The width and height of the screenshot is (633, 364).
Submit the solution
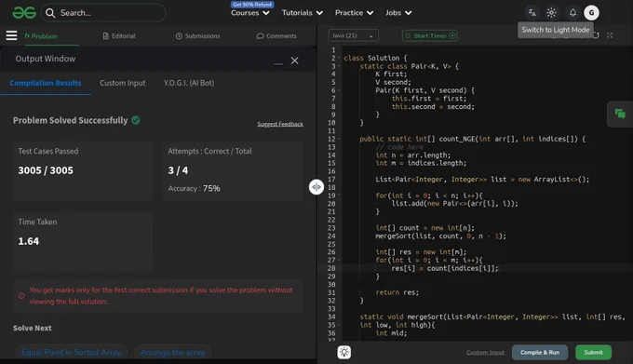(594, 352)
